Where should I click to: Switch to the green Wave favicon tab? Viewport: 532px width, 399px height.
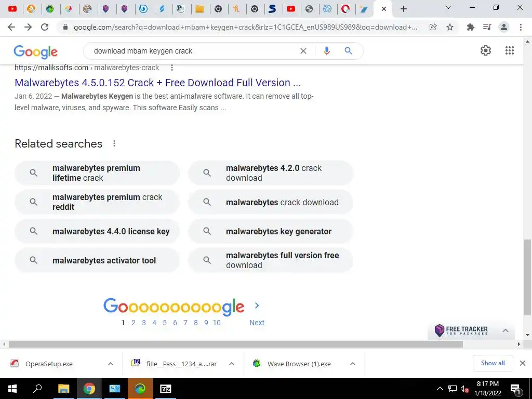click(50, 9)
